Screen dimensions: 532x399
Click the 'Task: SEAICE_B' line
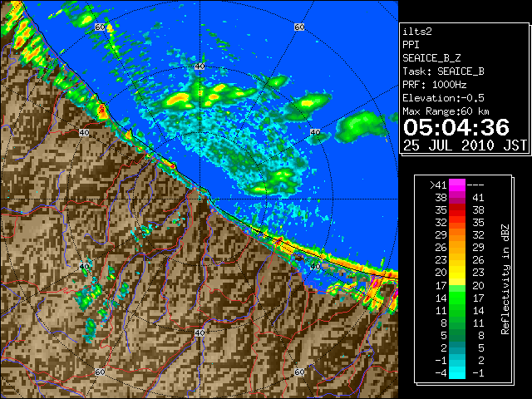(x=443, y=71)
